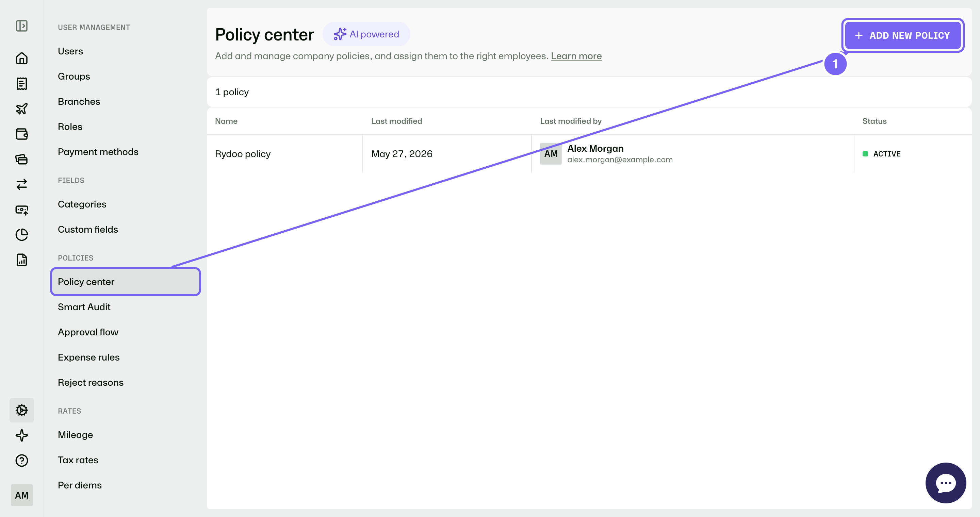Click the Last modified column header

click(x=396, y=121)
